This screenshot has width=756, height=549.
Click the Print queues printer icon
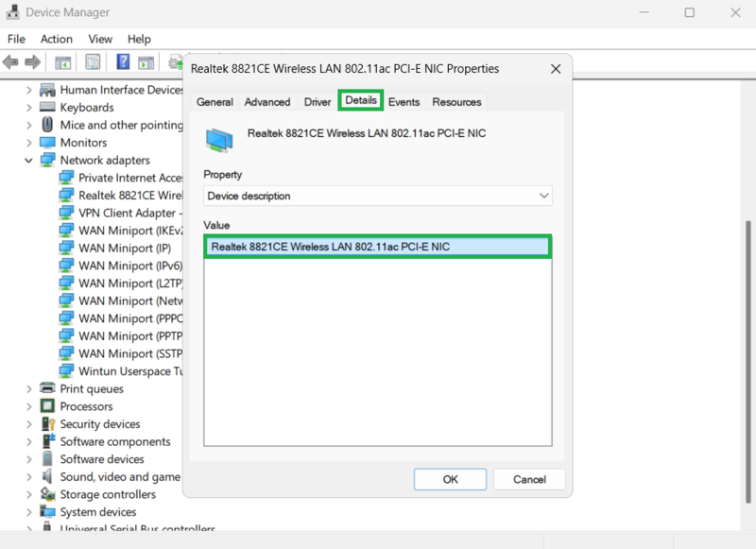coord(48,388)
